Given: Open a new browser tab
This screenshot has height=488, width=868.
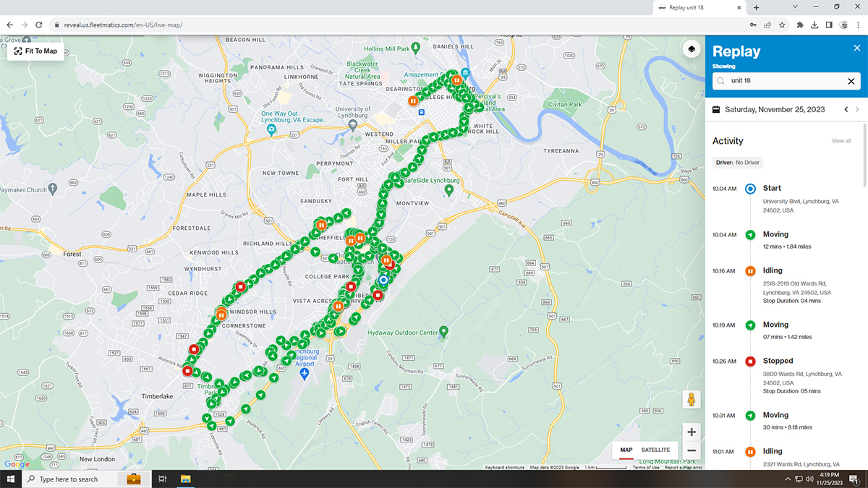Looking at the screenshot, I should click(756, 7).
